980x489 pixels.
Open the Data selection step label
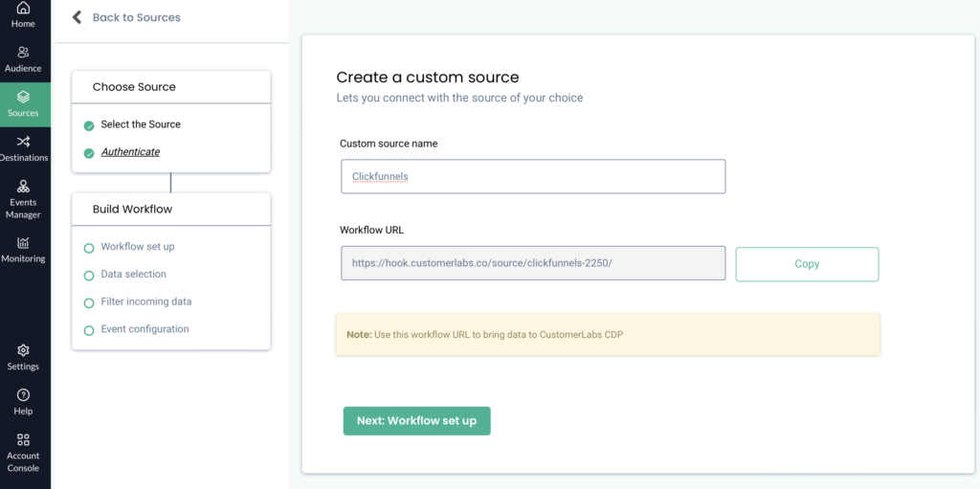click(133, 274)
